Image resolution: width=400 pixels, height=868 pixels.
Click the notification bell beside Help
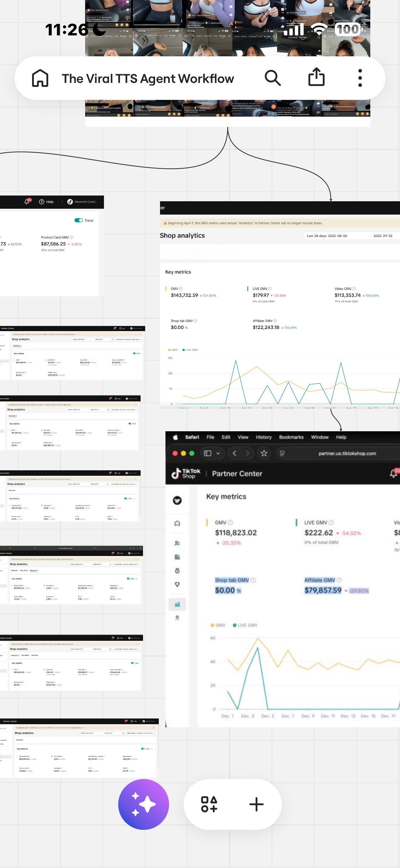click(27, 202)
